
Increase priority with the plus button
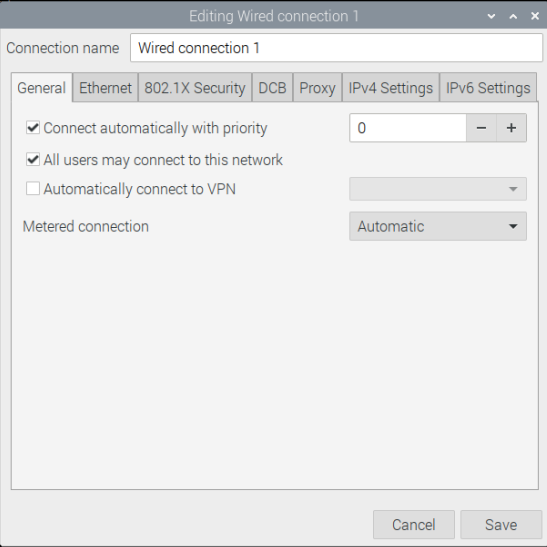click(511, 128)
